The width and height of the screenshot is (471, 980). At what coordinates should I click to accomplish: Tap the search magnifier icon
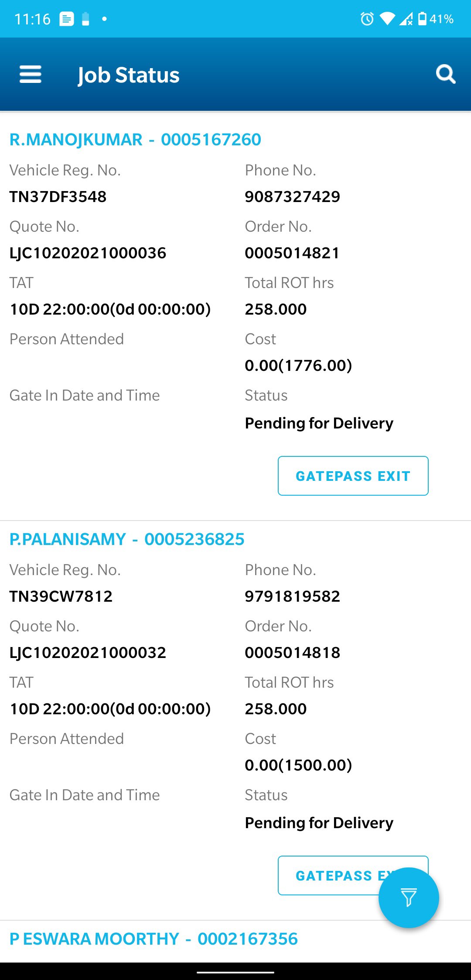pos(445,74)
